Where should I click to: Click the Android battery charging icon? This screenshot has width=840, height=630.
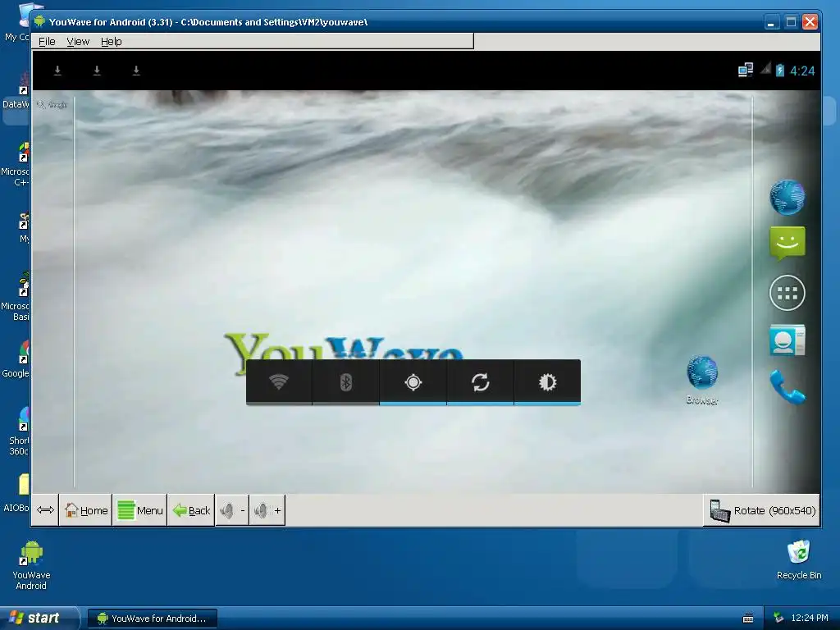tap(780, 71)
